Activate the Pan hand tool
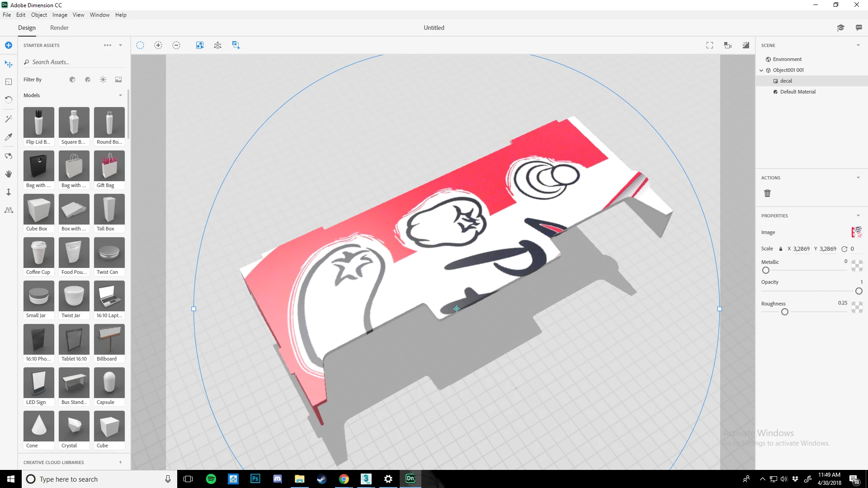This screenshot has height=488, width=868. pos(9,174)
